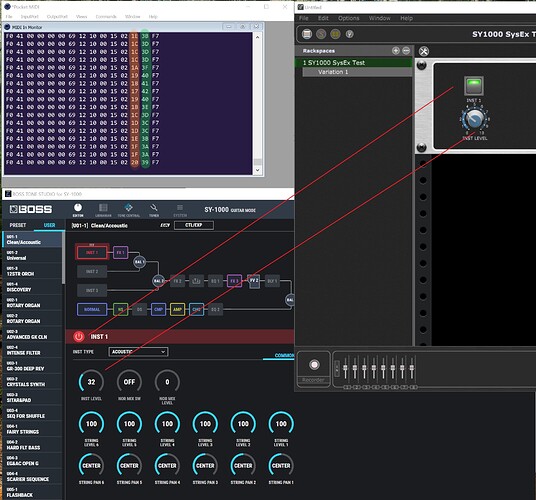Open the Views menu in Pocket MIDI
This screenshot has height=500, width=536.
coord(81,16)
